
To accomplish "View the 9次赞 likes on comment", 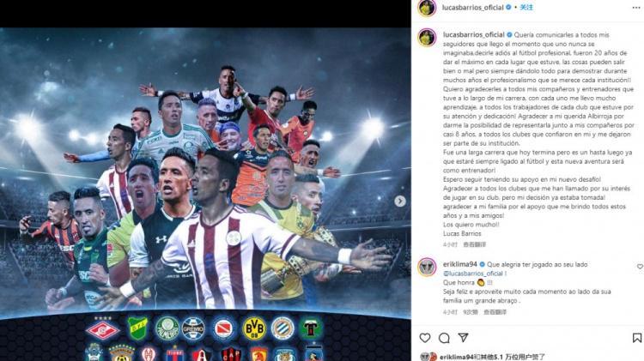I will tap(471, 312).
